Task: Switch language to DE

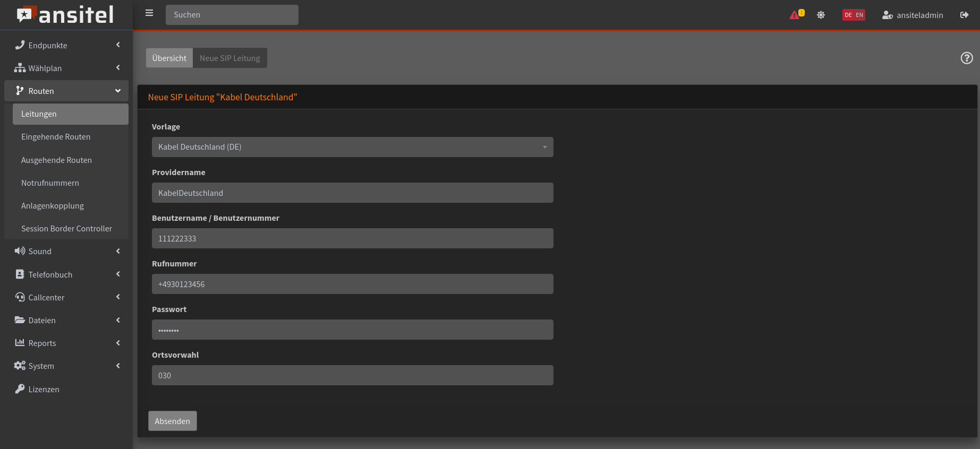Action: click(x=848, y=15)
